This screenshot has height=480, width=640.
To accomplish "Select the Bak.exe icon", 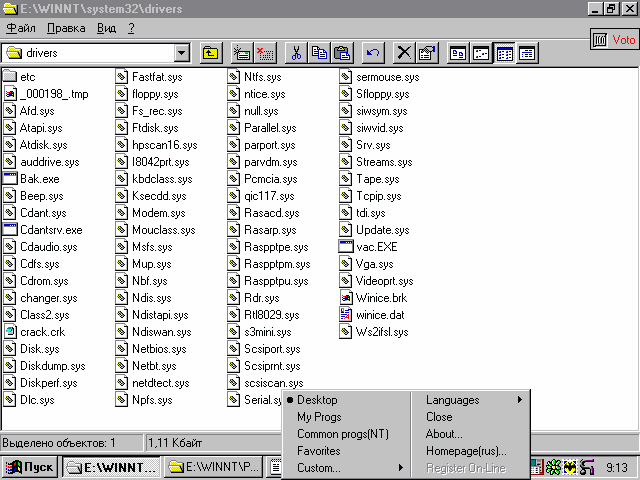I will pos(10,178).
